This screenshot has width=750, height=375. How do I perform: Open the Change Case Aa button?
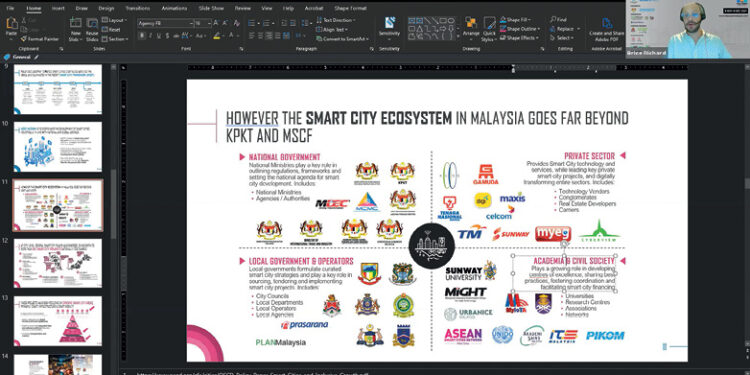(x=201, y=36)
